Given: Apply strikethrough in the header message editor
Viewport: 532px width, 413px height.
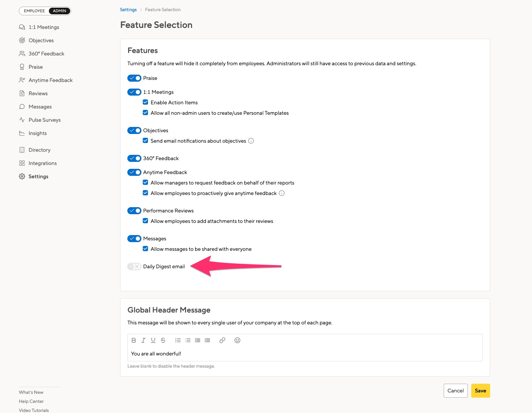Looking at the screenshot, I should click(x=163, y=340).
